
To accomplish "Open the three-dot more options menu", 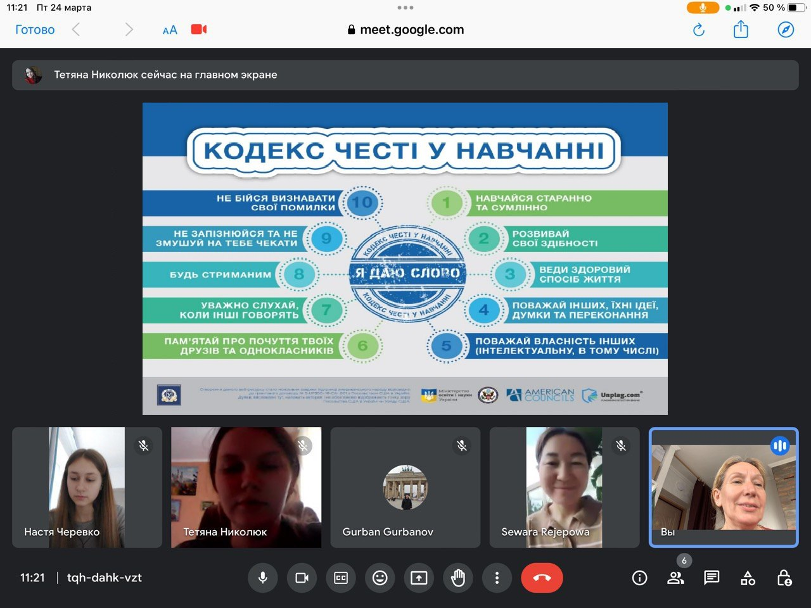I will pos(497,577).
